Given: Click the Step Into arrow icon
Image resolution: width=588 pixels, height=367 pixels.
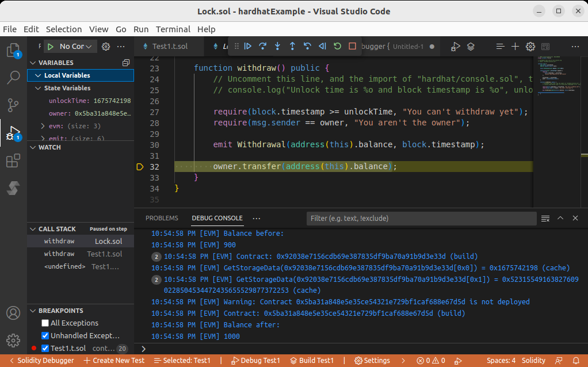Looking at the screenshot, I should point(277,47).
